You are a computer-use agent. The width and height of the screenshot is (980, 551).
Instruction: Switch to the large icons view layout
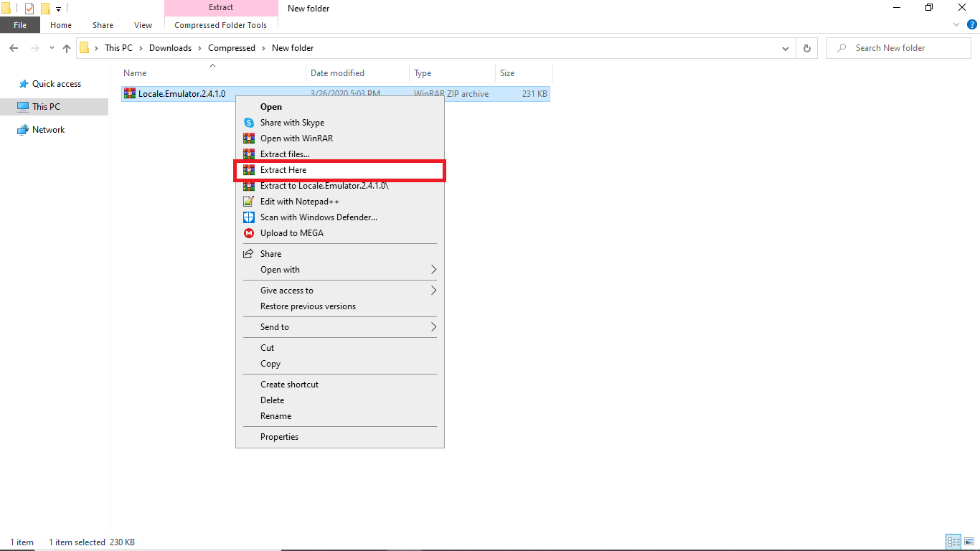coord(969,542)
